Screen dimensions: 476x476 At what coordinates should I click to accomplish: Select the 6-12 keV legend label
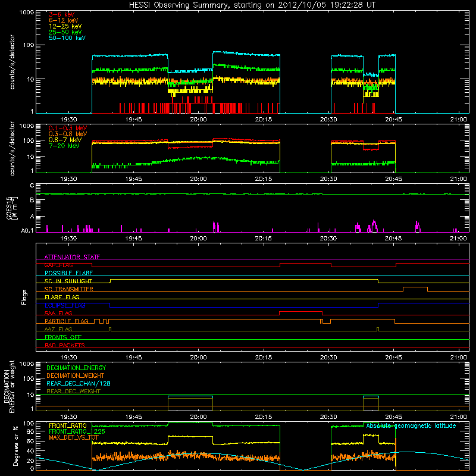pyautogui.click(x=64, y=20)
